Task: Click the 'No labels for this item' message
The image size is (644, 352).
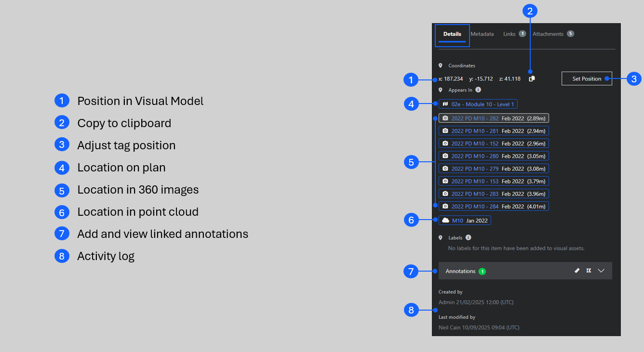Action: [516, 248]
